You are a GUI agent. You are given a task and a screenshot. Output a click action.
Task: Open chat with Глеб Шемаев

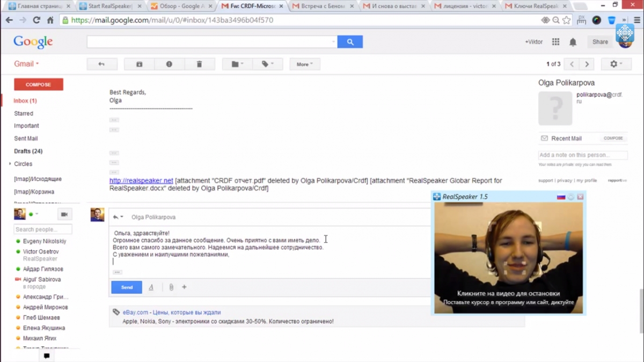point(41,317)
